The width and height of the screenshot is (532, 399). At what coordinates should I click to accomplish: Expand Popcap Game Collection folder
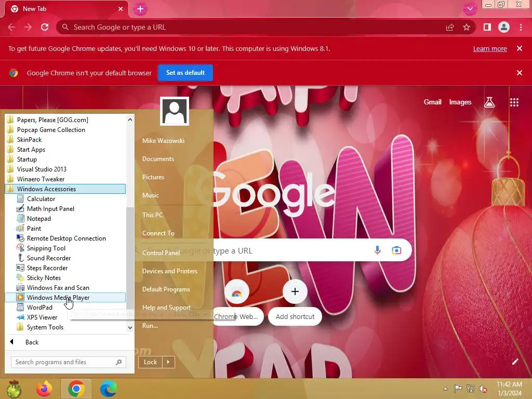tap(51, 129)
